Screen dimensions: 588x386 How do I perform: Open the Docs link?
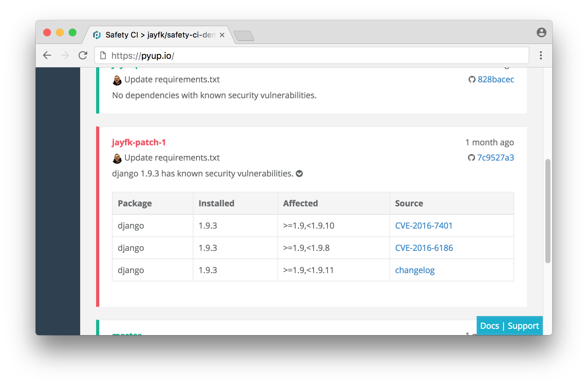point(489,326)
